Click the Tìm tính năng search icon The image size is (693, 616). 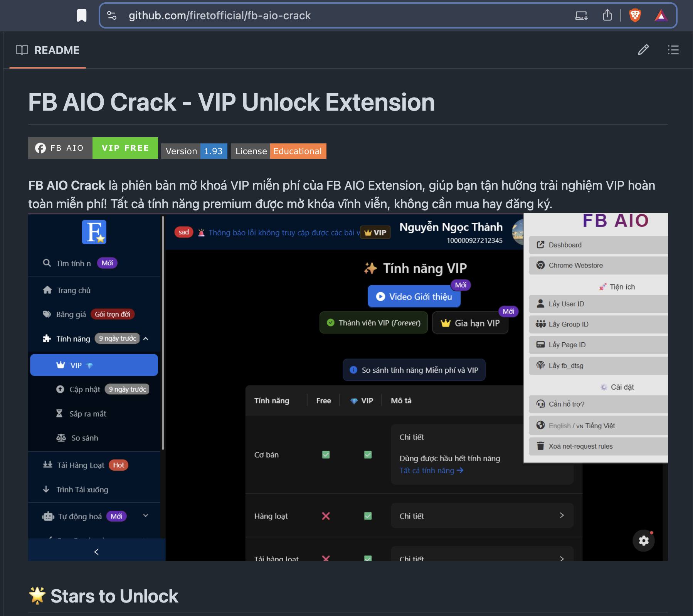[47, 263]
